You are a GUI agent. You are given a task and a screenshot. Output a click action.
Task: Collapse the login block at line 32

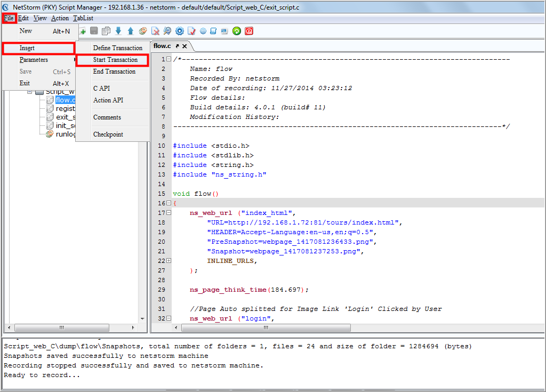169,318
